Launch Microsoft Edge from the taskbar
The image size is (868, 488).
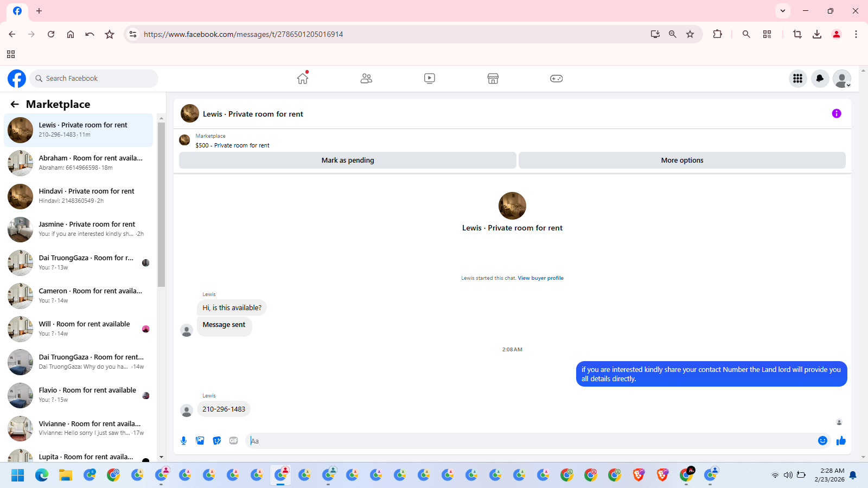pos(42,476)
